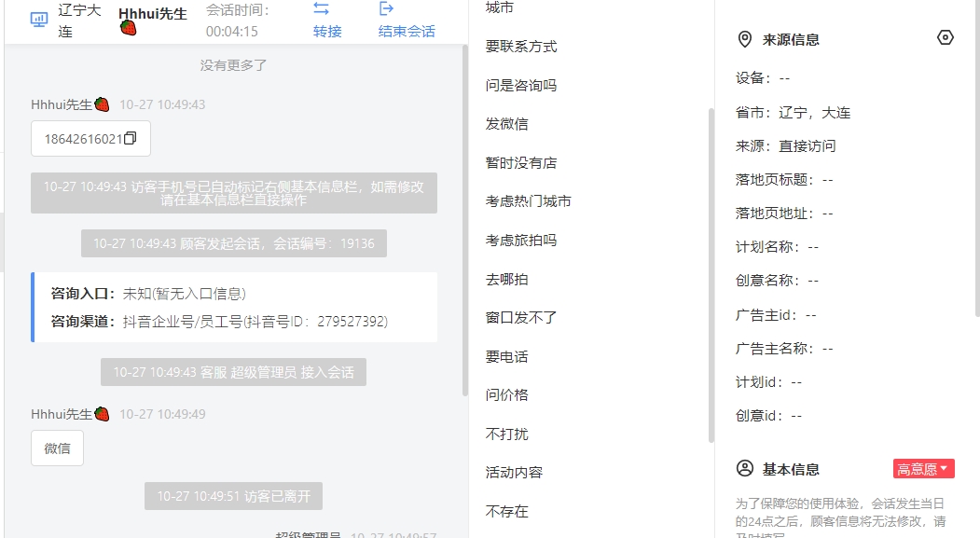Click the hexagon settings icon in 来源信息 header
Screen dimensions: 980x538
945,37
